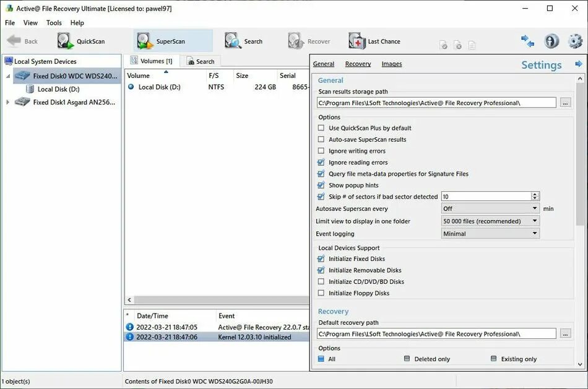Jump to Images settings link
This screenshot has height=389, width=588.
(x=392, y=64)
